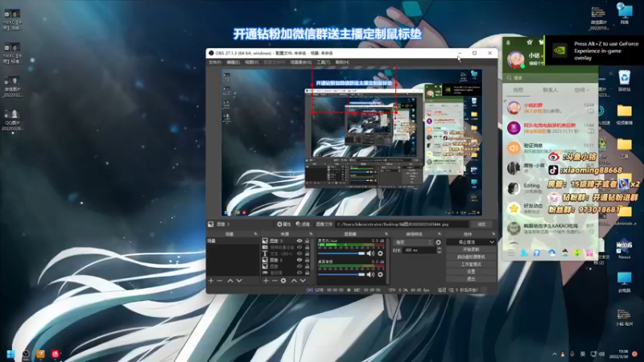Click the 停止推流 stop streaming button

pos(467,242)
